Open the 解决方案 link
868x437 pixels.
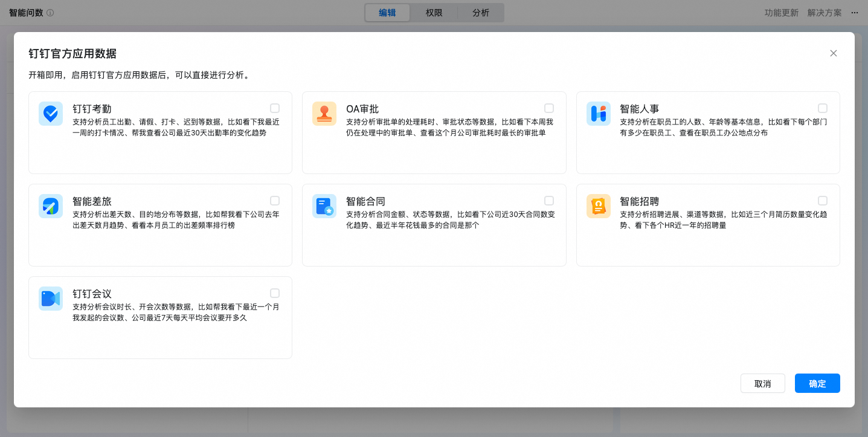coord(825,13)
